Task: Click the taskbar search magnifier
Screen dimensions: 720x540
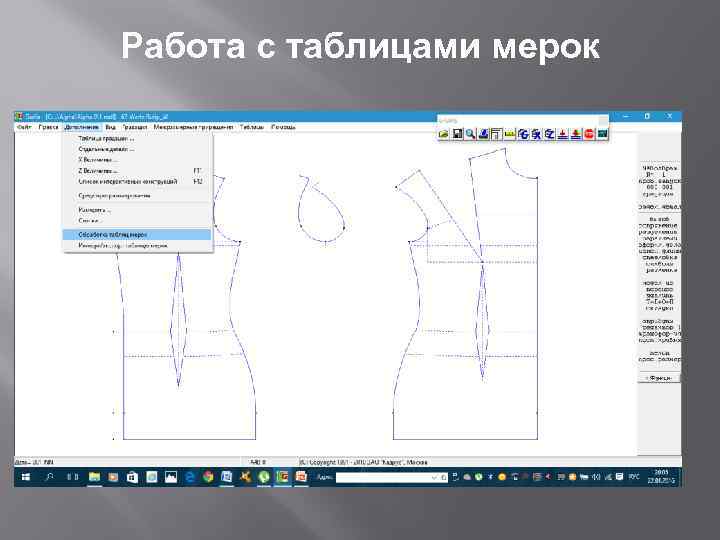Action: 50,478
